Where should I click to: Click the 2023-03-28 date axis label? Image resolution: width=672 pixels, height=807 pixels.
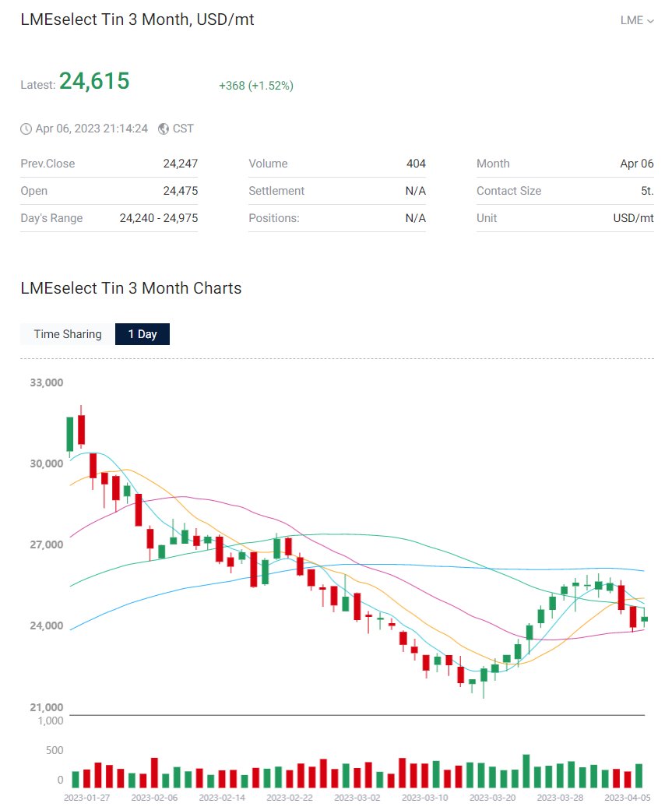560,797
